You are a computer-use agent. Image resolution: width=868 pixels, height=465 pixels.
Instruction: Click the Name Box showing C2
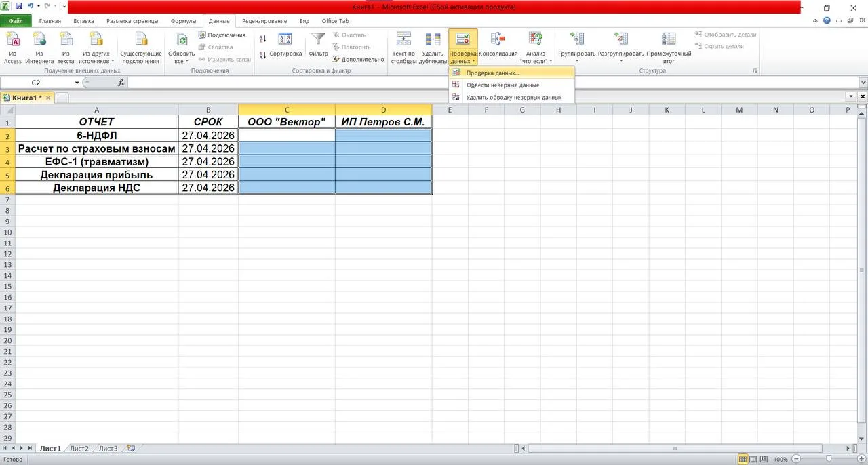(x=37, y=83)
